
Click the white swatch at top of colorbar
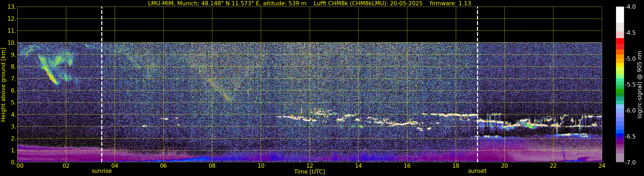click(x=620, y=14)
